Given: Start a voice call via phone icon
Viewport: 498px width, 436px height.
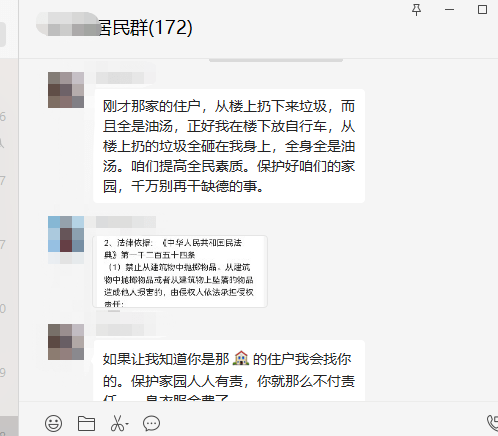Looking at the screenshot, I should pos(492,423).
